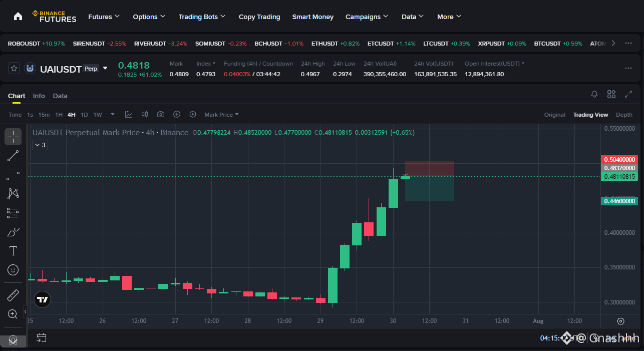Open the ETHUSDT ticker
This screenshot has width=644, height=351.
point(336,44)
